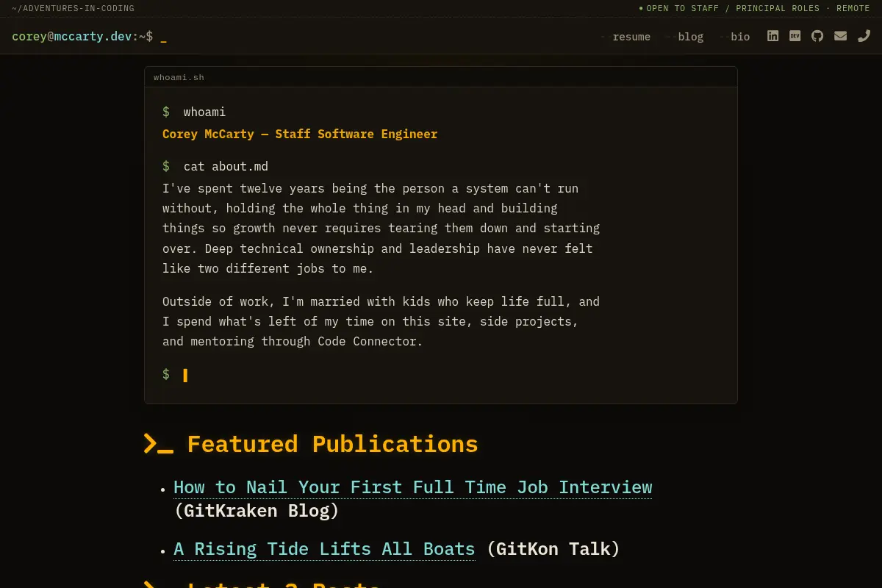Click the Corey McCarty — Staff Software Engineer line
This screenshot has height=588, width=882.
point(300,134)
